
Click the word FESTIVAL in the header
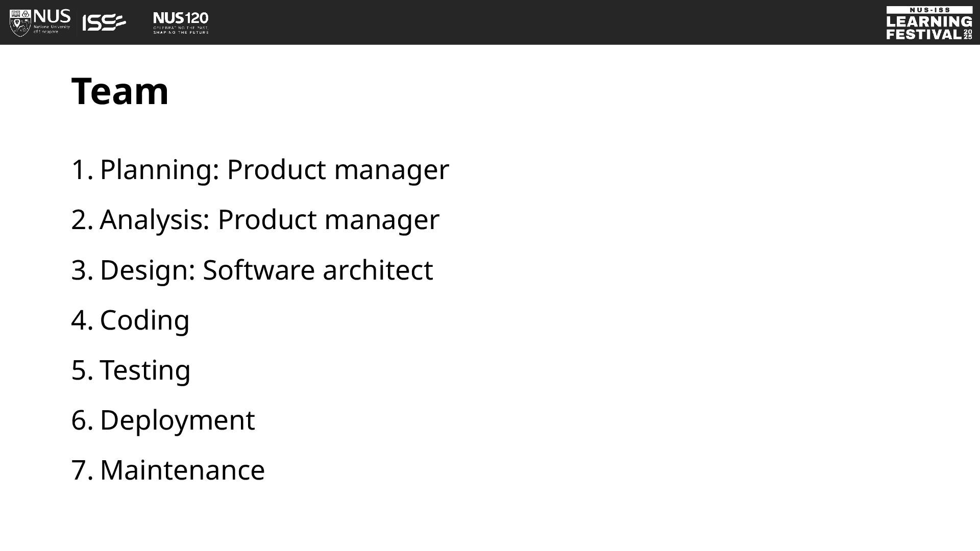pyautogui.click(x=924, y=34)
